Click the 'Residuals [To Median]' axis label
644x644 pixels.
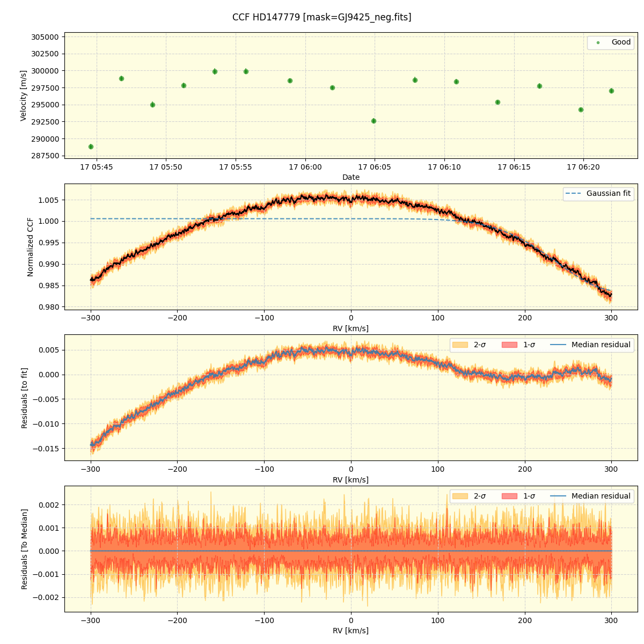[24, 549]
